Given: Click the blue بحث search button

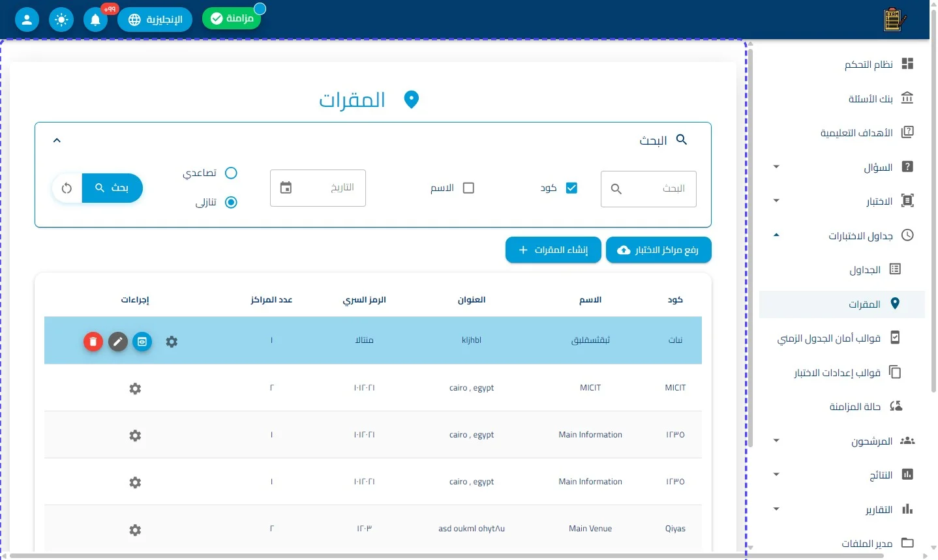Looking at the screenshot, I should [112, 188].
